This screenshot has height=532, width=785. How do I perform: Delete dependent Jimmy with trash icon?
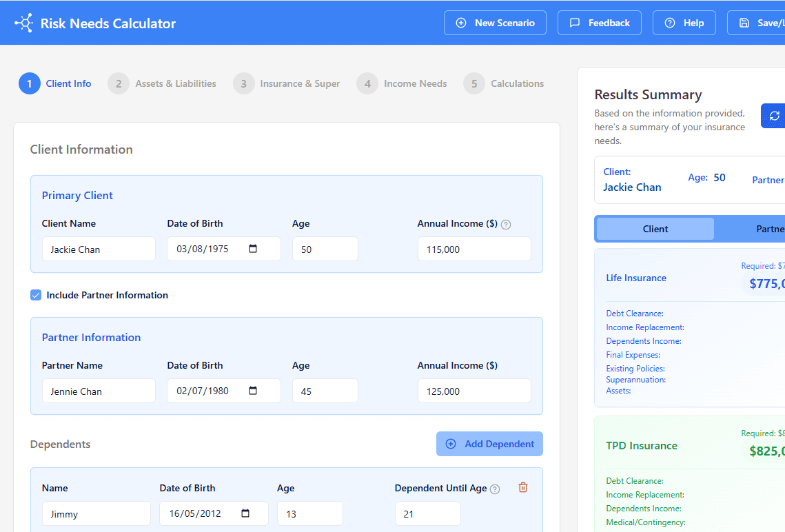(x=523, y=488)
